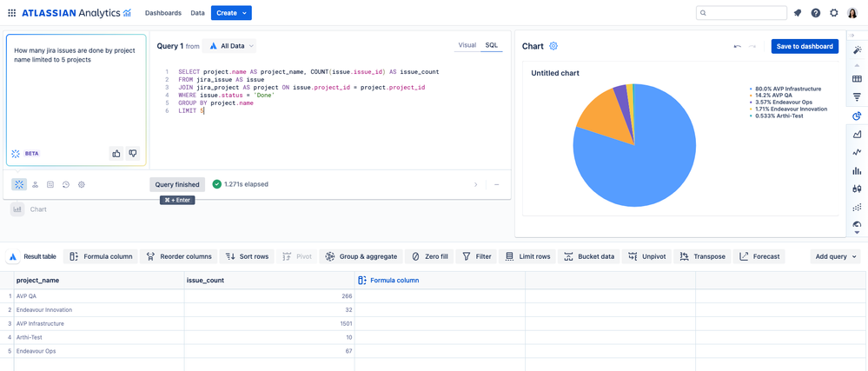Open the query history clock icon
868x371 pixels.
coord(66,184)
